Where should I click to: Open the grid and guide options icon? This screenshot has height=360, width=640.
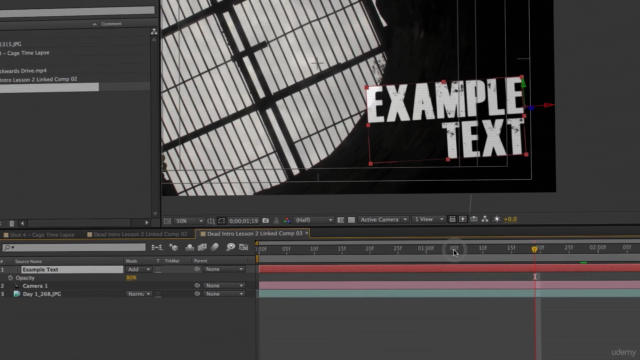coord(211,221)
